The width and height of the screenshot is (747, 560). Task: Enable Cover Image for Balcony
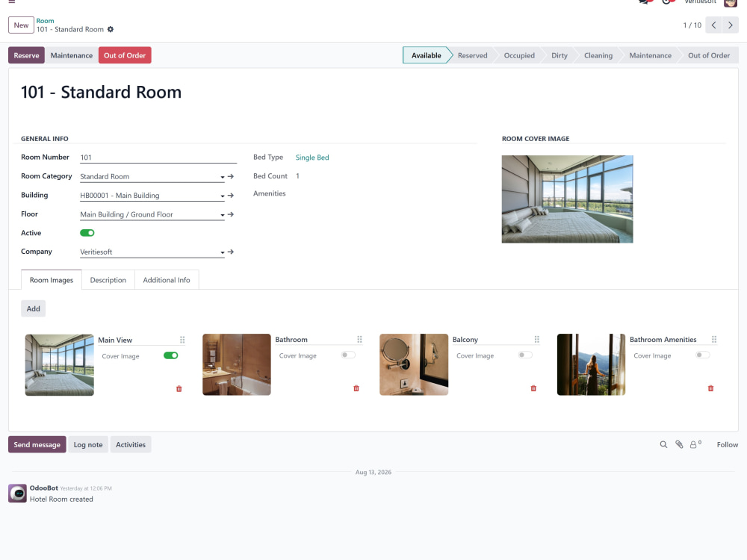(x=525, y=355)
